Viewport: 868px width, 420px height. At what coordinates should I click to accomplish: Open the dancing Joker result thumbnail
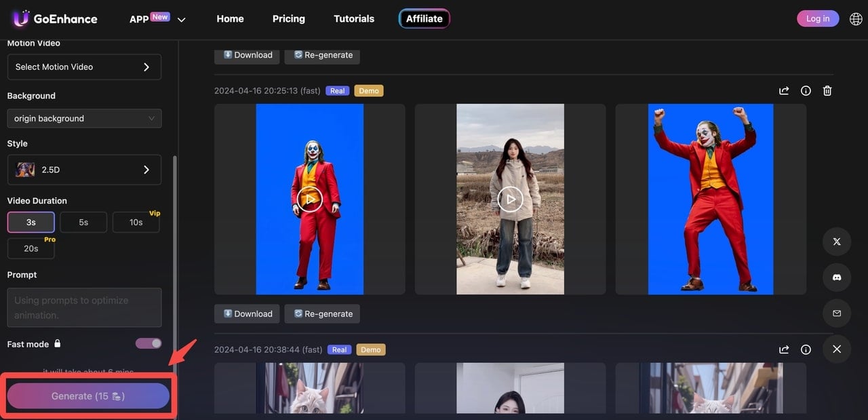tap(711, 199)
